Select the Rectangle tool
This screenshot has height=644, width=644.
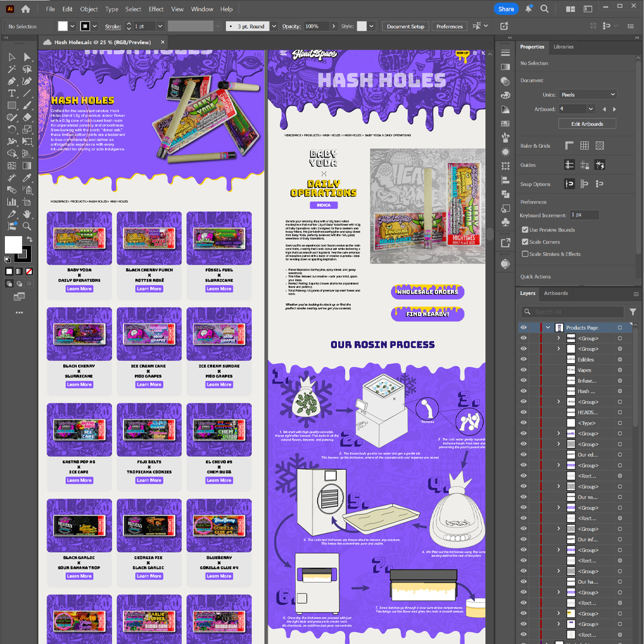pyautogui.click(x=12, y=106)
